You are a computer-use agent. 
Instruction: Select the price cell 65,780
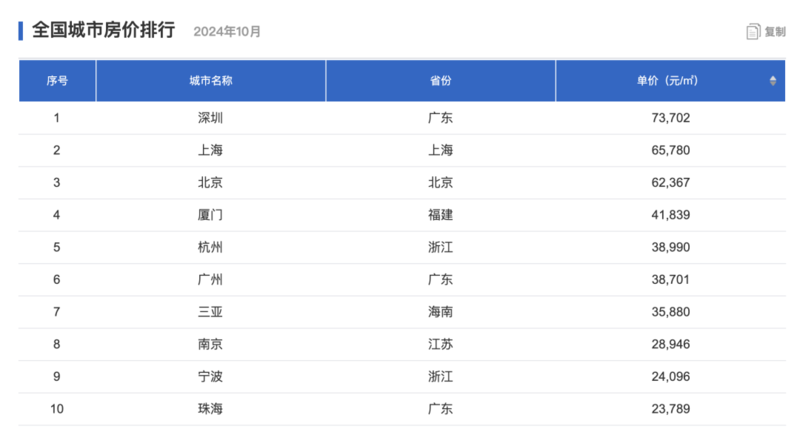click(x=670, y=150)
